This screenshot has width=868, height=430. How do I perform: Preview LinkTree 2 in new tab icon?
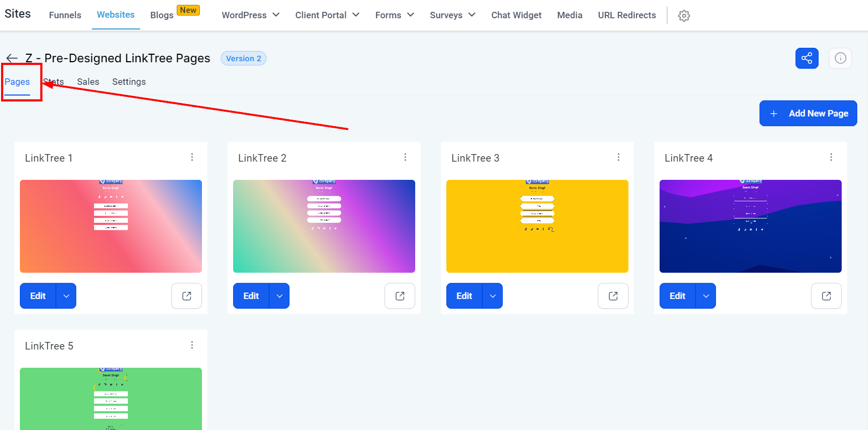click(x=400, y=296)
